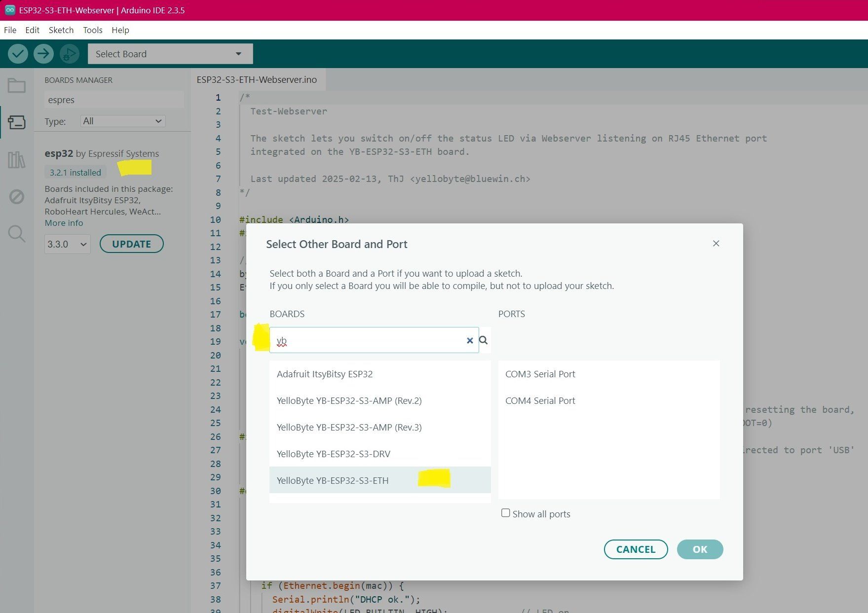
Task: Select Adafruit ItsyBitsy ESP32 board
Action: click(x=380, y=374)
